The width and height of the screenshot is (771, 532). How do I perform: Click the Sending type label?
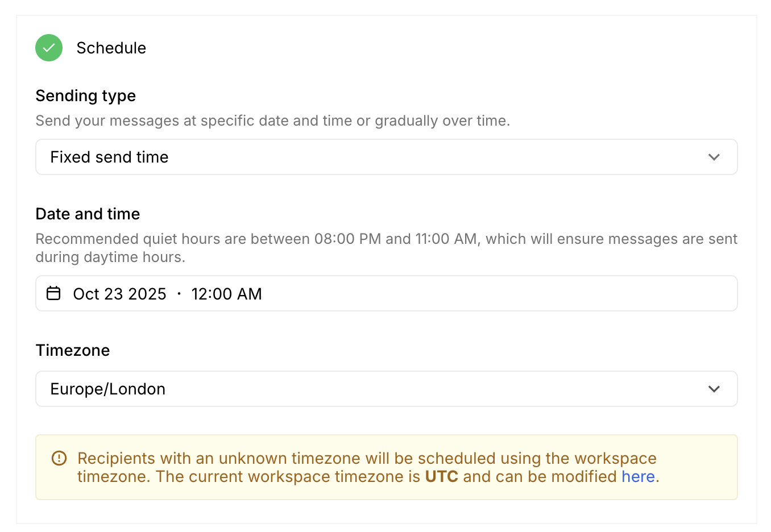tap(86, 95)
